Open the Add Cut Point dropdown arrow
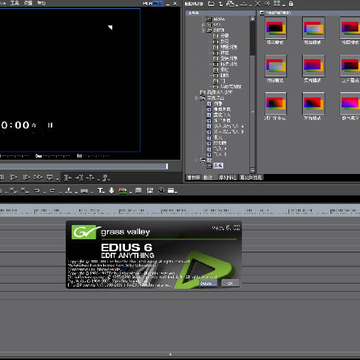This screenshot has width=360, height=360. click(76, 192)
